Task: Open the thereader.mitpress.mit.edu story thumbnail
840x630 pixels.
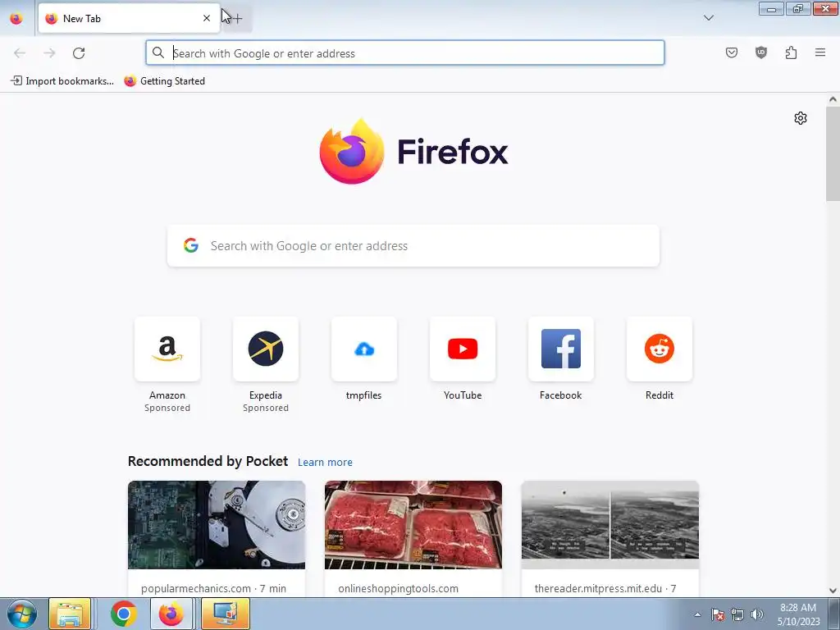Action: point(610,525)
